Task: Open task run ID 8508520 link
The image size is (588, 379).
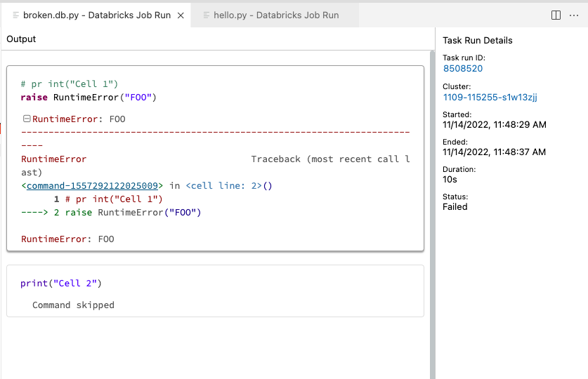Action: (463, 69)
